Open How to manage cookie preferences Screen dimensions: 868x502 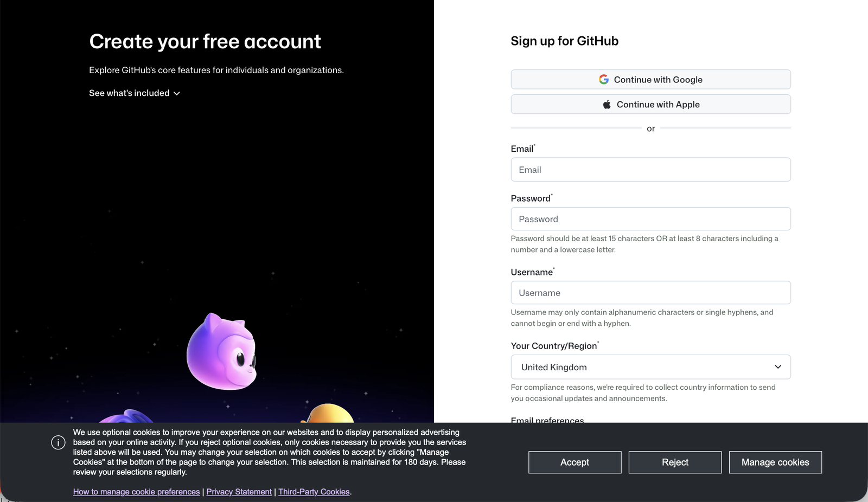tap(136, 492)
